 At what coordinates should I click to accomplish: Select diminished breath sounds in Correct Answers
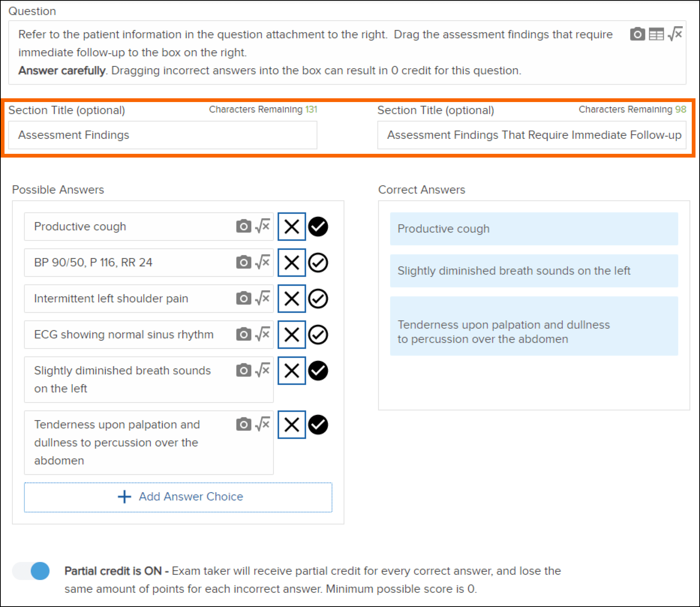click(533, 270)
